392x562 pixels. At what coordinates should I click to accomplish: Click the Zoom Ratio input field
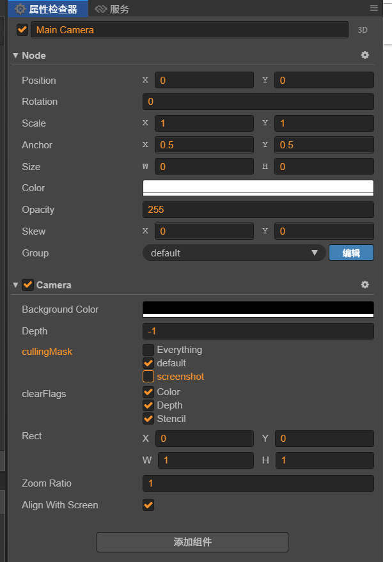pyautogui.click(x=258, y=483)
